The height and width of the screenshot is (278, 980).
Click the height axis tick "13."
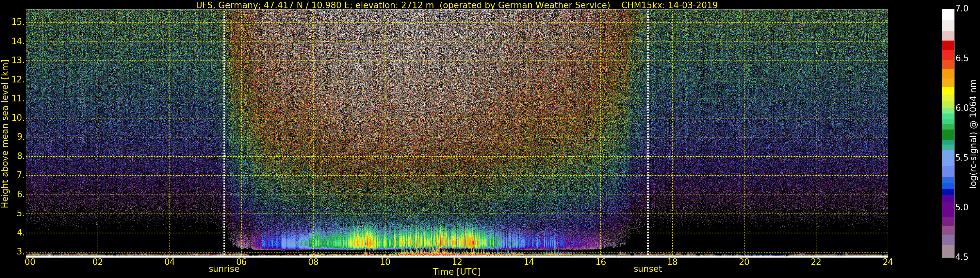(18, 60)
